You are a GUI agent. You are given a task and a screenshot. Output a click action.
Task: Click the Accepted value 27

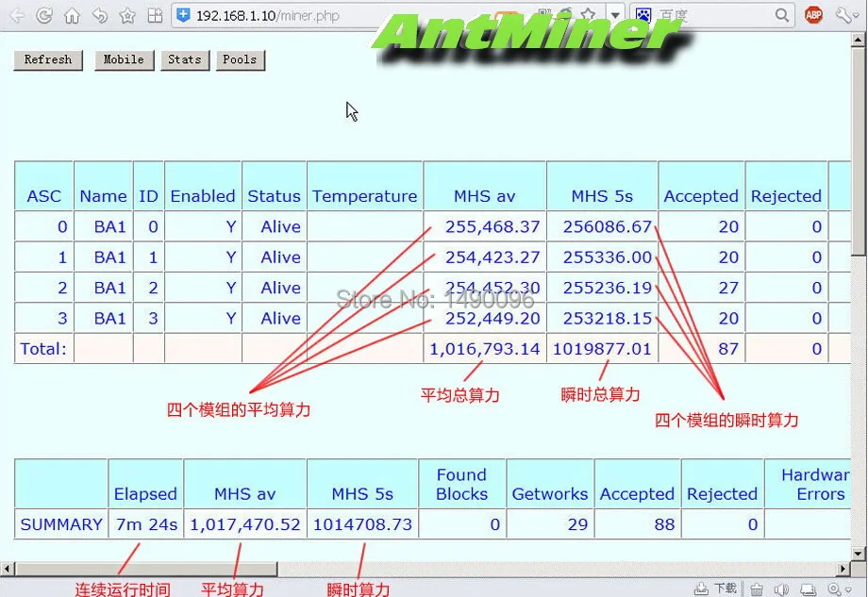point(728,288)
